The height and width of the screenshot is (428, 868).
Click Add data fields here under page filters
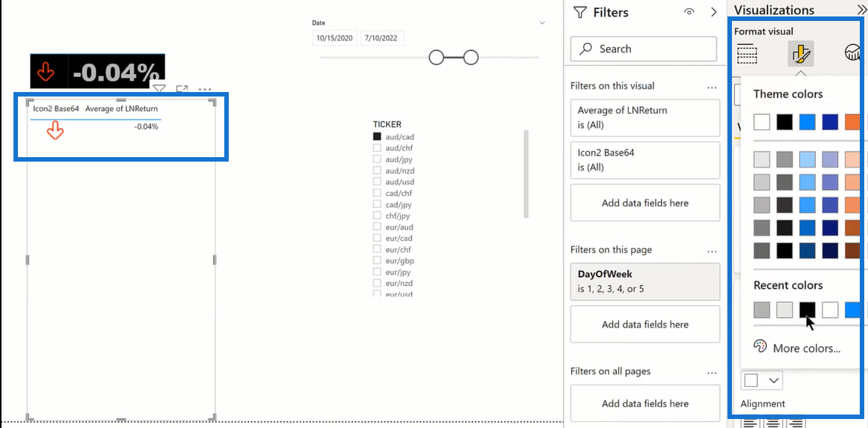point(645,324)
